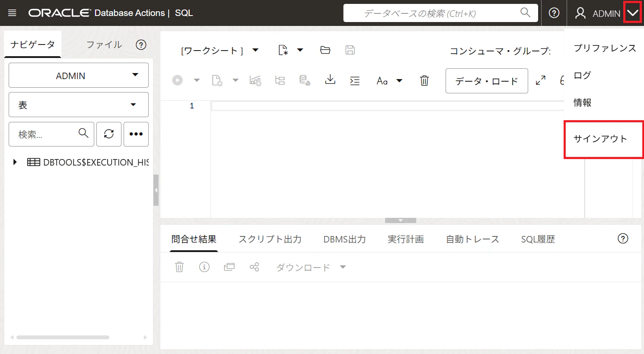This screenshot has width=644, height=354.
Task: Run statement with the play icon
Action: click(177, 80)
